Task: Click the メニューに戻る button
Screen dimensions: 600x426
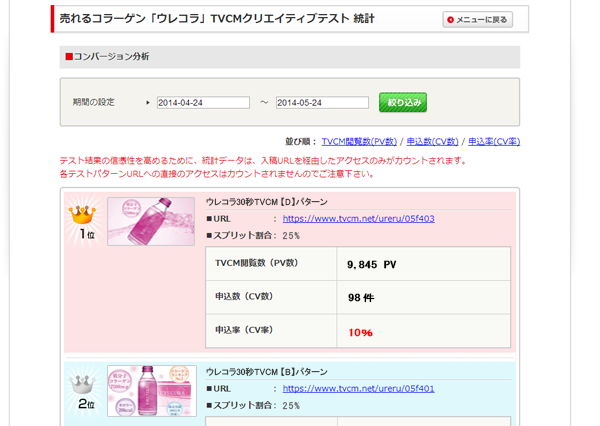Action: [x=478, y=19]
